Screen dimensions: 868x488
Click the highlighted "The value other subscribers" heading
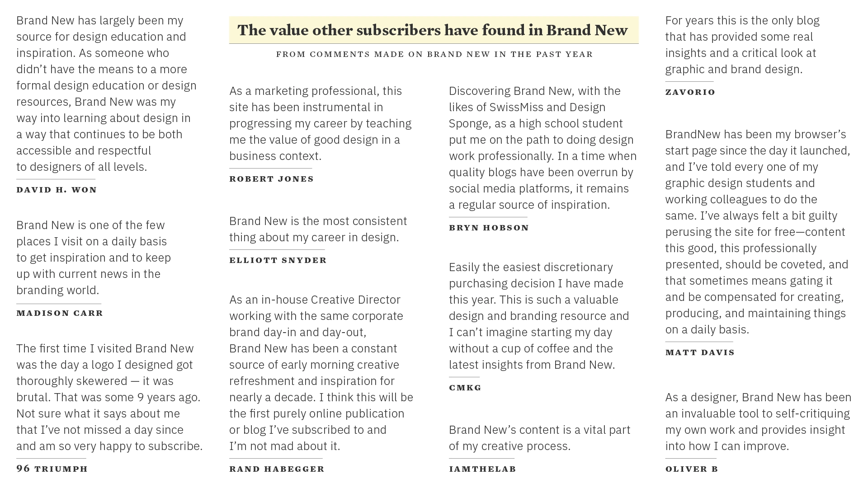tap(433, 30)
